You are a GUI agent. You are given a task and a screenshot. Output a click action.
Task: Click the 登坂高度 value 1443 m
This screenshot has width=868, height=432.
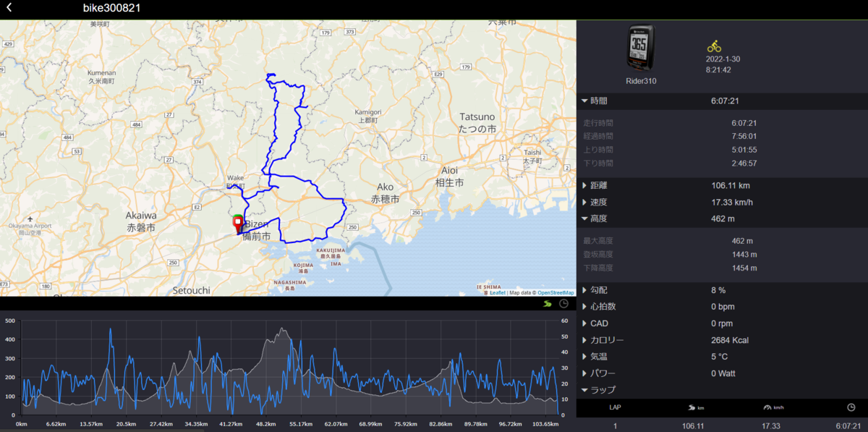click(744, 254)
